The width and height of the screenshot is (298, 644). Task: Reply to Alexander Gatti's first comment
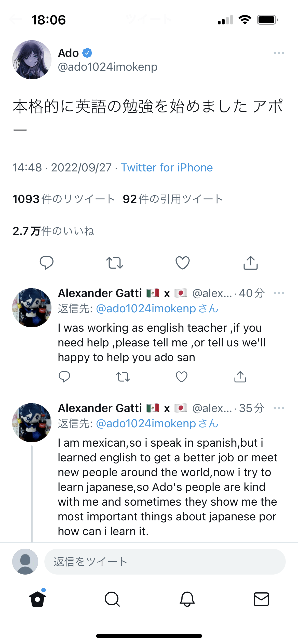pyautogui.click(x=64, y=377)
